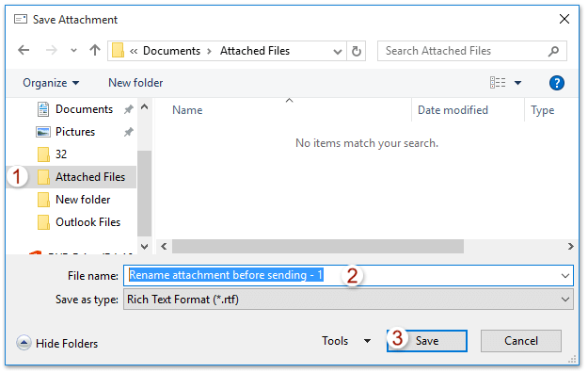Screen dimensions: 588x373
Task: Expand the File name history dropdown
Action: [x=565, y=276]
